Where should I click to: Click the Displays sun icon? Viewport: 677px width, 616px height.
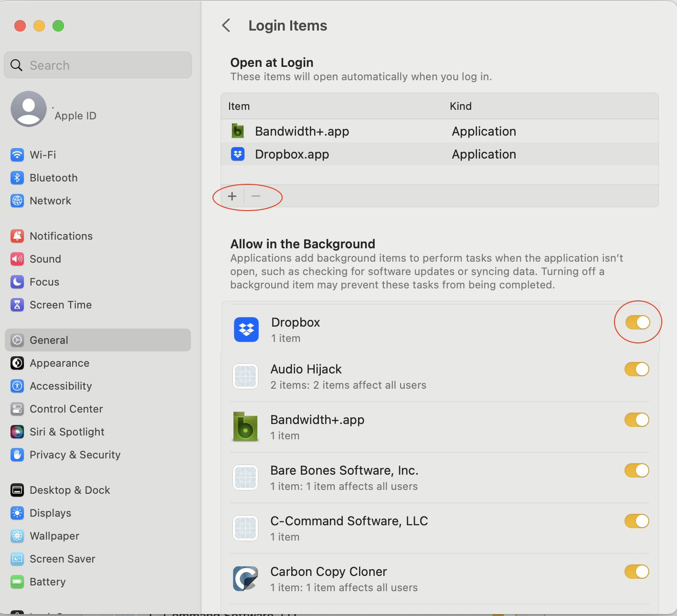(17, 513)
